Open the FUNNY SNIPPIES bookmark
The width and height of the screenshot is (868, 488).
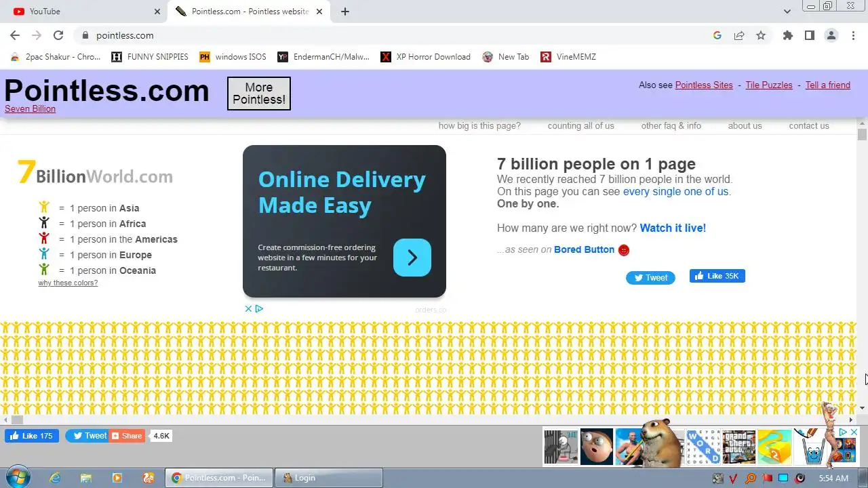150,57
